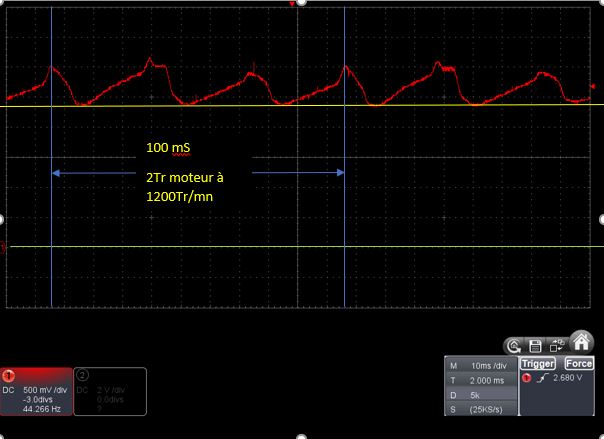The height and width of the screenshot is (439, 604).
Task: Click the window swap layout icon
Action: pos(556,346)
